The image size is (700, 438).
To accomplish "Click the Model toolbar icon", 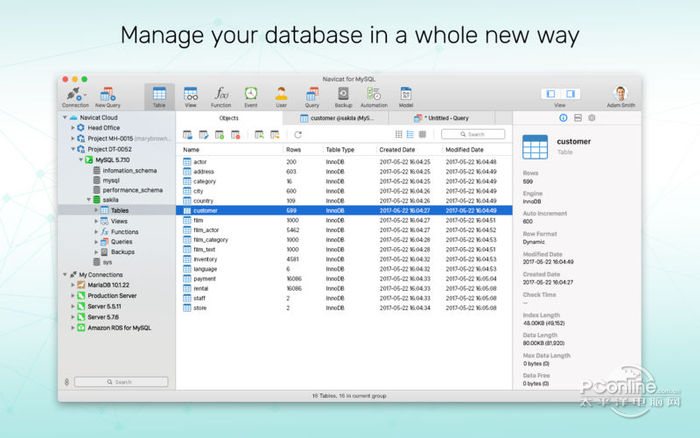I will click(406, 94).
